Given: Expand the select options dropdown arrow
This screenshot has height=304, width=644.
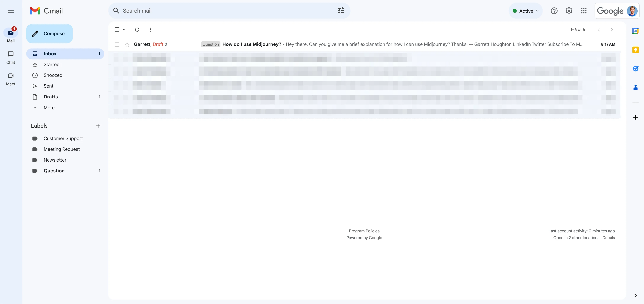Looking at the screenshot, I should click(x=124, y=29).
